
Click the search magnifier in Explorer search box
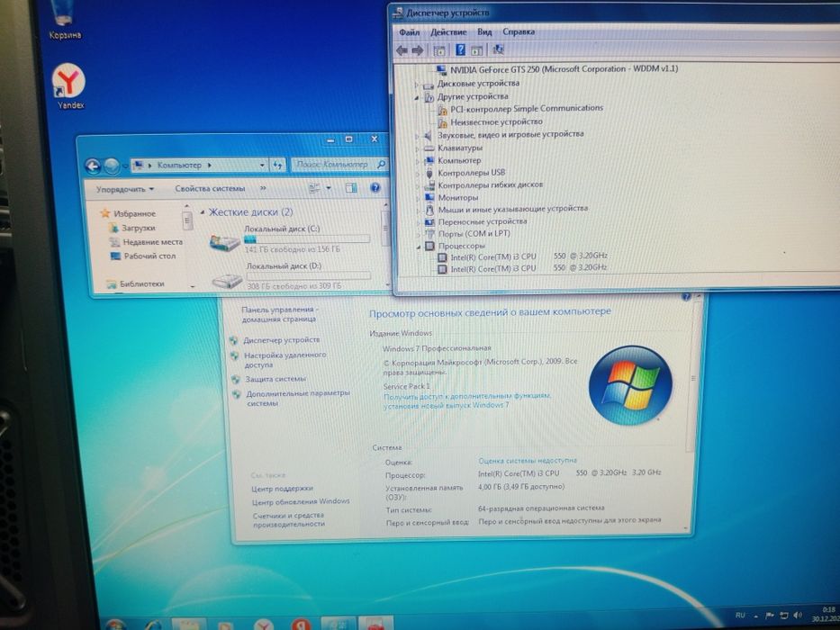point(381,165)
